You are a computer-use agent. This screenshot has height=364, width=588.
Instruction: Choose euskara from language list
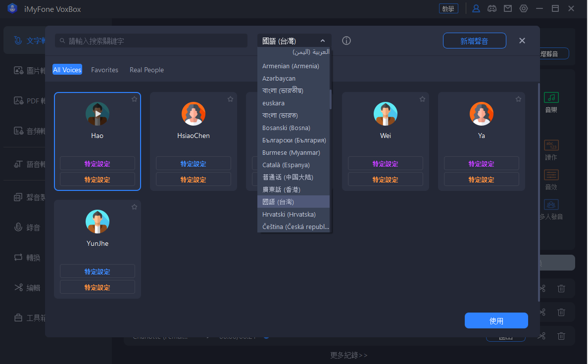293,103
